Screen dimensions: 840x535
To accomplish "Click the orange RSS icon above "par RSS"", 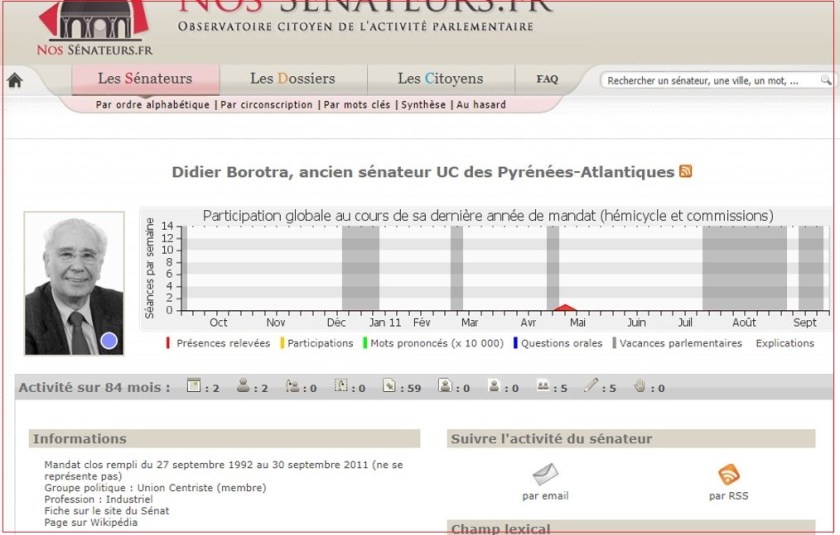I will [x=728, y=474].
